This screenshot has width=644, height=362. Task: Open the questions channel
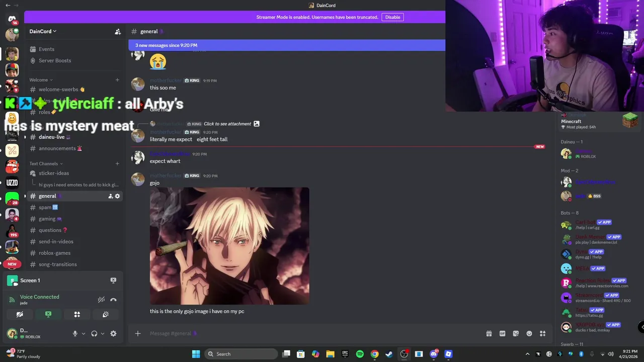click(x=74, y=230)
